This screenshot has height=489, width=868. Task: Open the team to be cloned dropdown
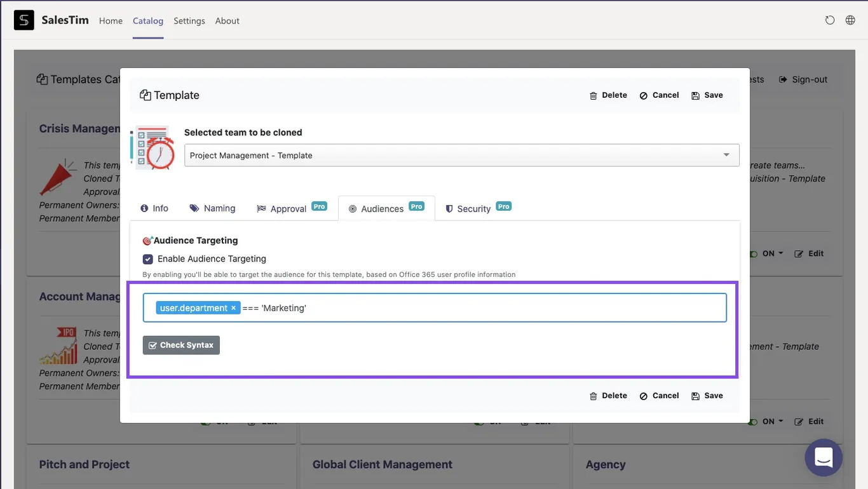pyautogui.click(x=462, y=156)
